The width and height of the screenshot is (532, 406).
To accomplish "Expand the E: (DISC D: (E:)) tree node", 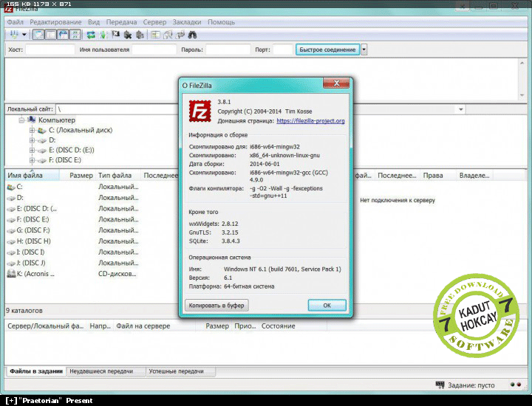I will tap(32, 150).
